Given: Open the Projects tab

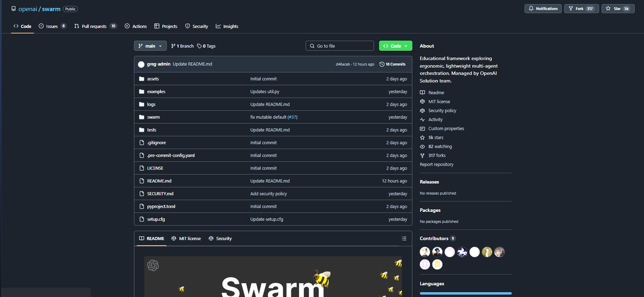Looking at the screenshot, I should (x=166, y=26).
